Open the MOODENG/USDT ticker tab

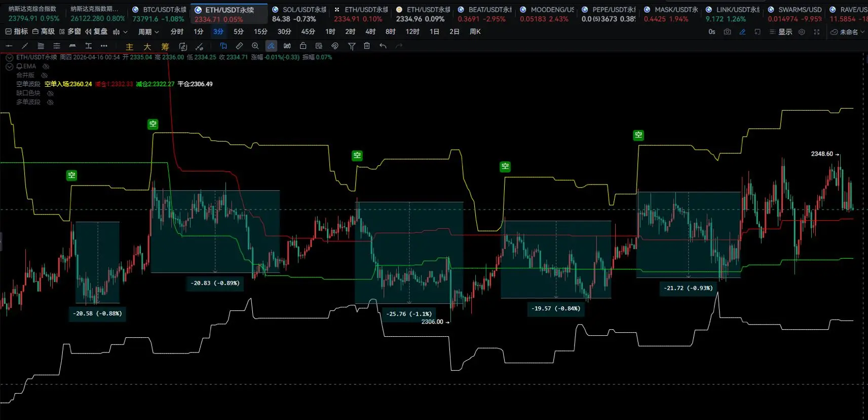pos(546,14)
